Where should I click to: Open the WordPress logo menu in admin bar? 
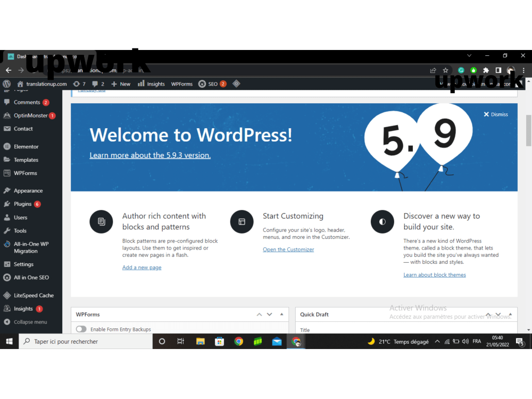click(7, 84)
